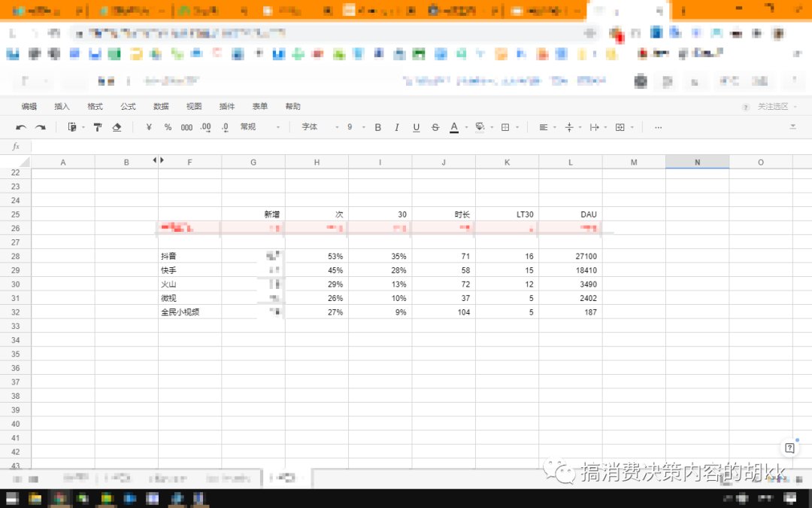Screen dimensions: 812x508
Task: Apply currency format with ¥ icon
Action: pyautogui.click(x=147, y=127)
